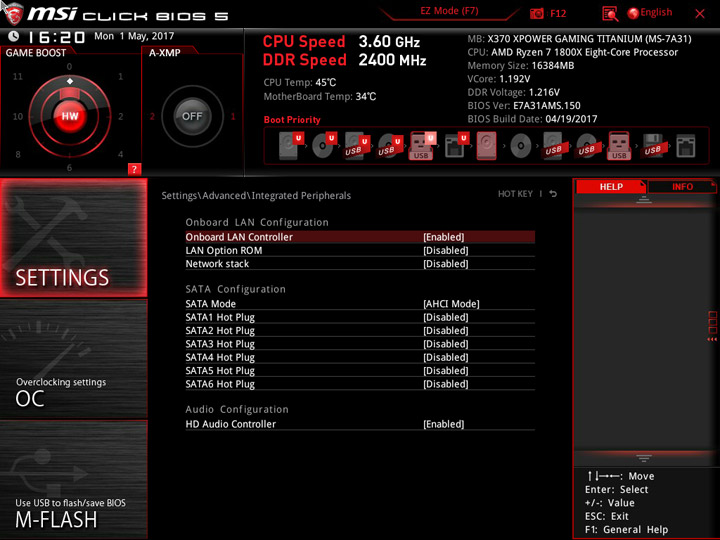Select the SATA5 Hot Plug row
The height and width of the screenshot is (540, 720).
point(360,371)
